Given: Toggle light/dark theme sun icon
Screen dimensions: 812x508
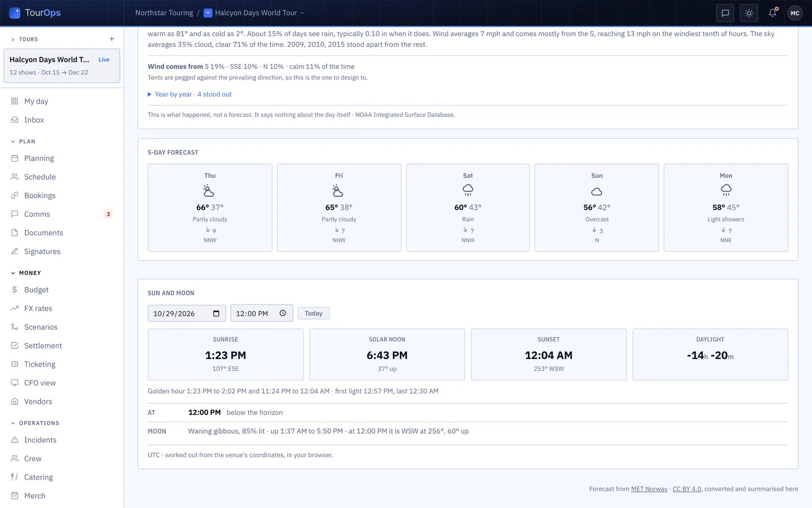Looking at the screenshot, I should coord(749,13).
